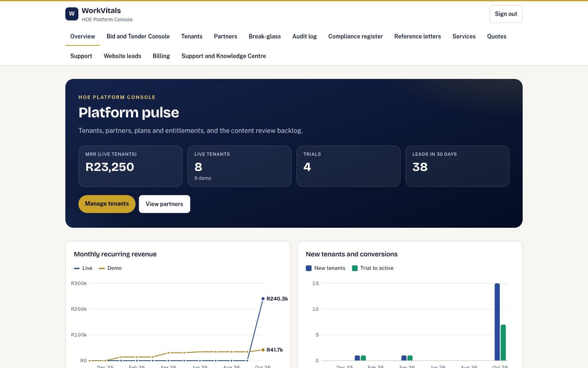Click the 9 demo subtext
The image size is (588, 368).
coord(203,178)
